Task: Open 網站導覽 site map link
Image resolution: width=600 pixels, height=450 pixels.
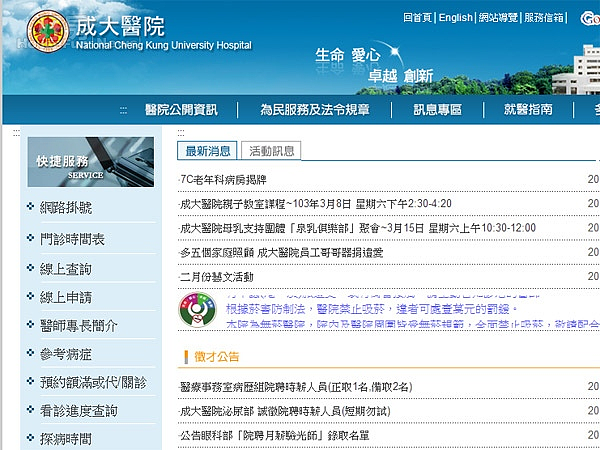Action: (x=498, y=18)
